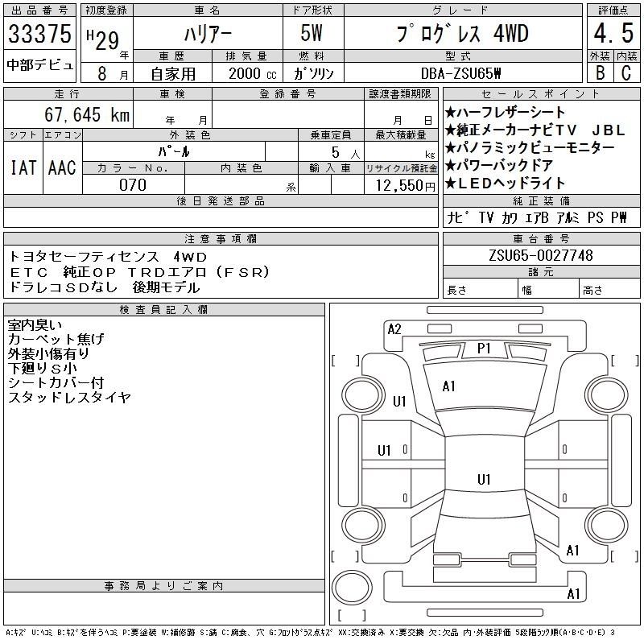Click the recycle deposit 12,550円 cell
The width and height of the screenshot is (644, 644).
(401, 184)
